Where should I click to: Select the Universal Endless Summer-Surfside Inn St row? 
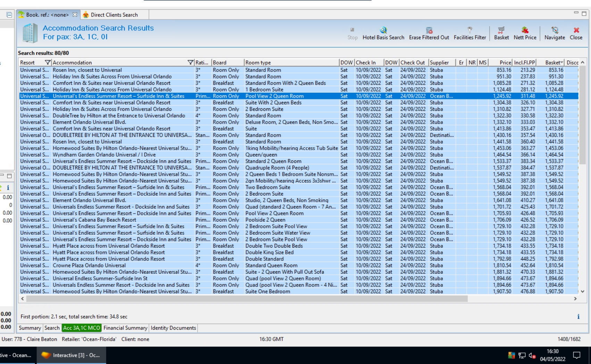click(x=299, y=278)
